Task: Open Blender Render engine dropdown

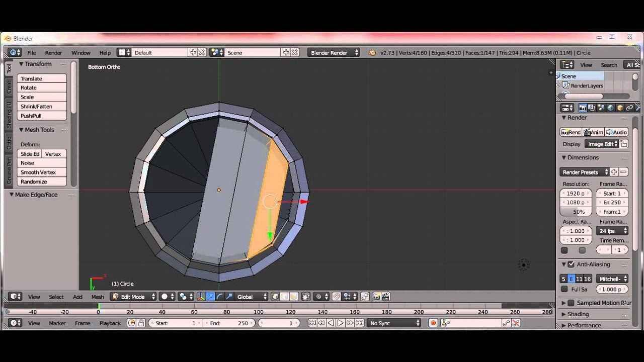Action: point(334,52)
